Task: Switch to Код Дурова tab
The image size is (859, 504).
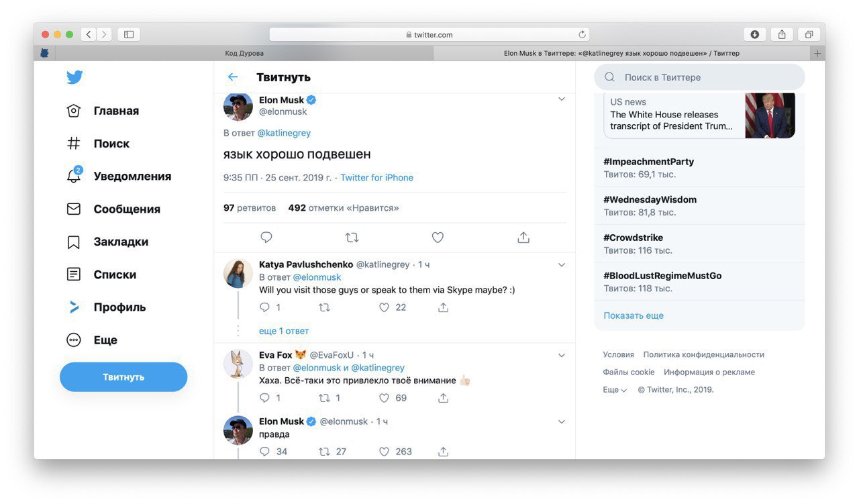Action: (244, 53)
